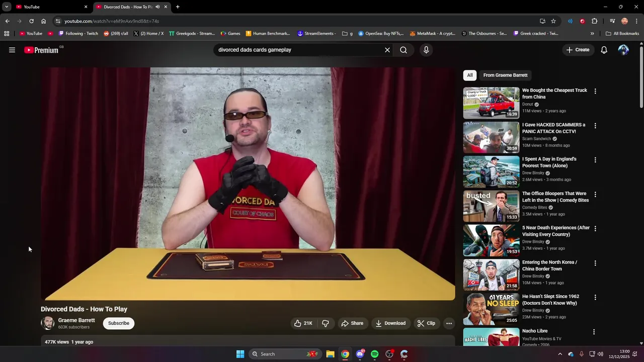644x362 pixels.
Task: Open the Create menu
Action: pyautogui.click(x=578, y=50)
